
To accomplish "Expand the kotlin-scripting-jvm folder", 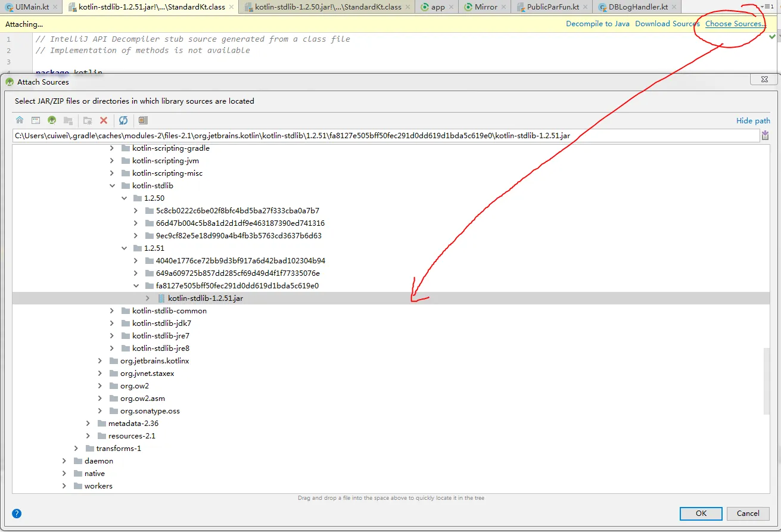I will [112, 160].
